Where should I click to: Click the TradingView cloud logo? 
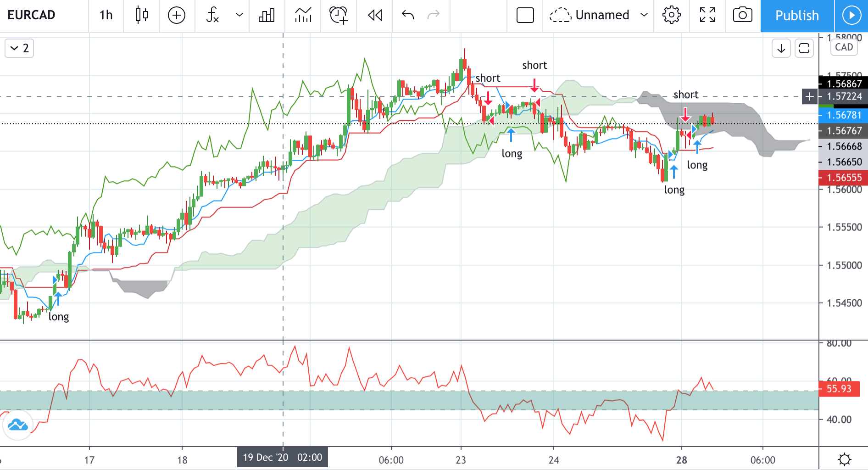pyautogui.click(x=18, y=425)
